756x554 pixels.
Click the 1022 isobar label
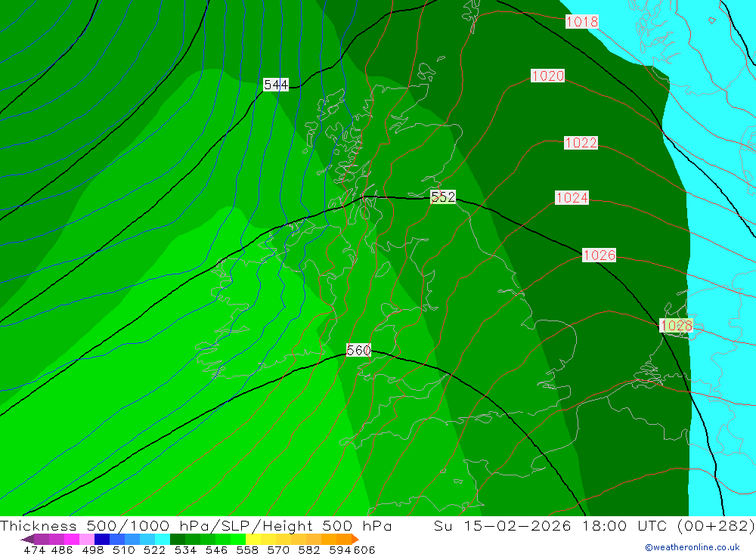581,143
